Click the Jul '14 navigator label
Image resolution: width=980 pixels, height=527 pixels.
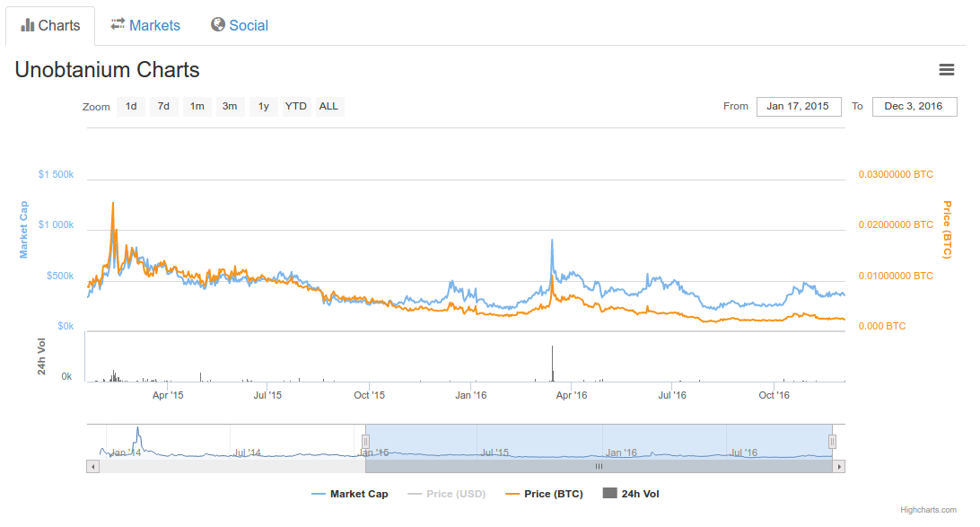247,452
